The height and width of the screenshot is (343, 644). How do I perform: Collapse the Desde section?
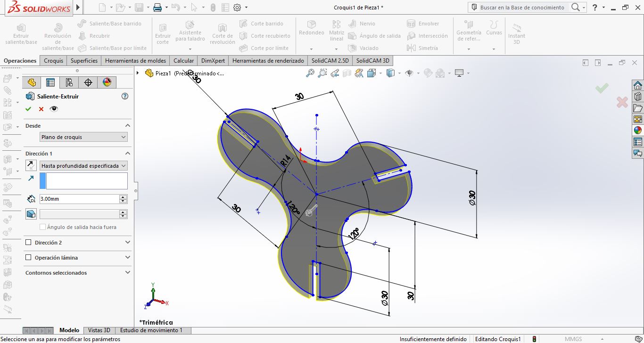coord(127,126)
